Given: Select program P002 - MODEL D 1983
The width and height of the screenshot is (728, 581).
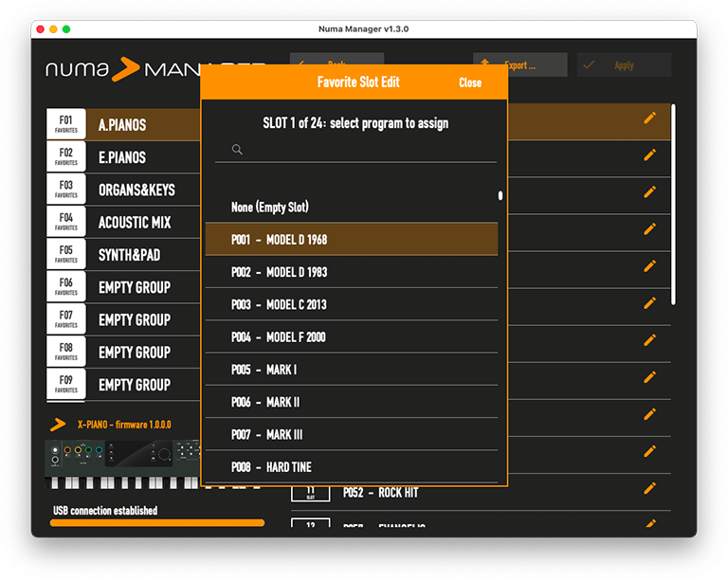Looking at the screenshot, I should pos(352,272).
